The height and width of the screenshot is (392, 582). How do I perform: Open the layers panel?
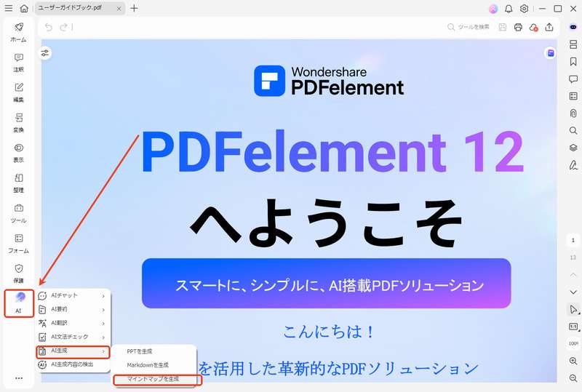(x=573, y=148)
